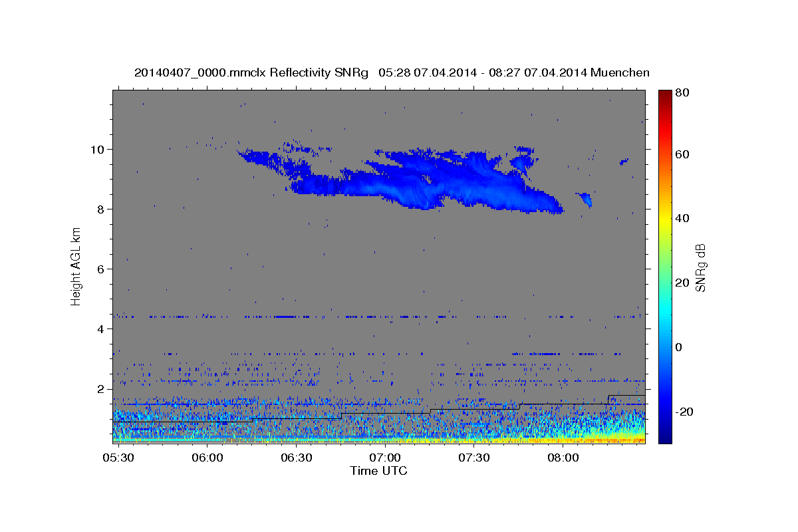Click the SNRg dB colorbar label

(x=700, y=267)
